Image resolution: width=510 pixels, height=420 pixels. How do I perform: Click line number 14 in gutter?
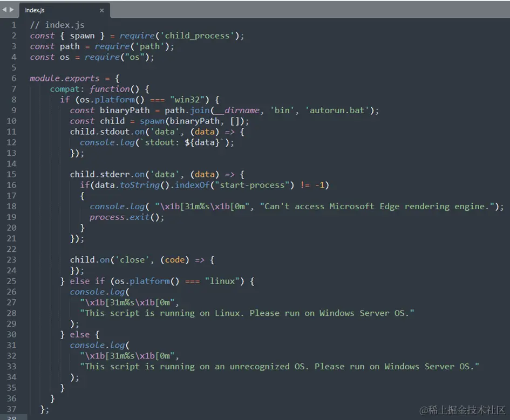click(11, 164)
